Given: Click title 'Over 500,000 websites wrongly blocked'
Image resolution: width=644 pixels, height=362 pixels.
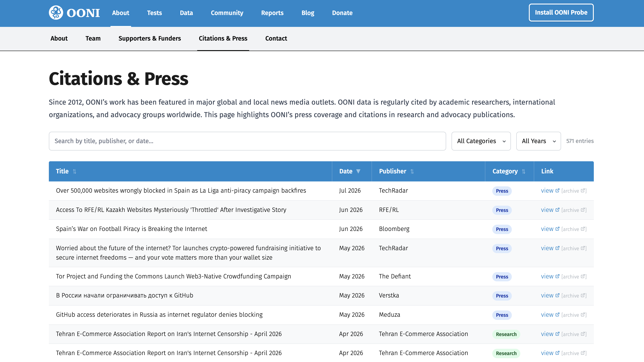Looking at the screenshot, I should [x=181, y=190].
